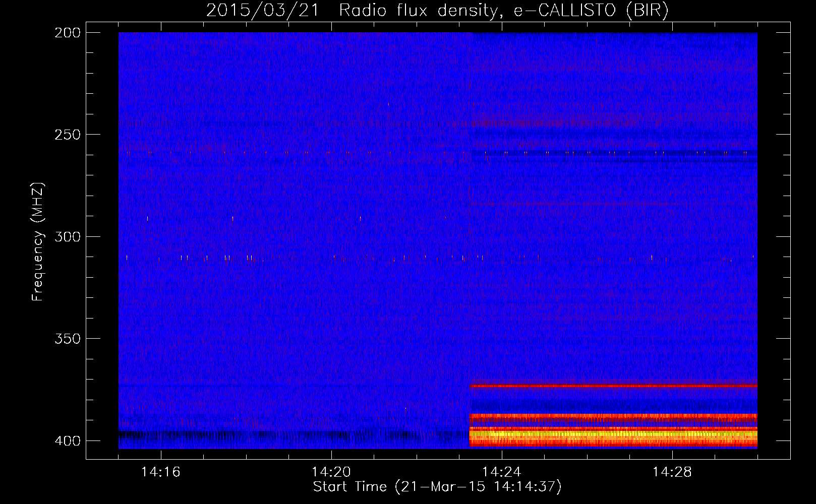Click the 'Frequency (MHZ)' axis label
The image size is (816, 504).
pos(38,241)
